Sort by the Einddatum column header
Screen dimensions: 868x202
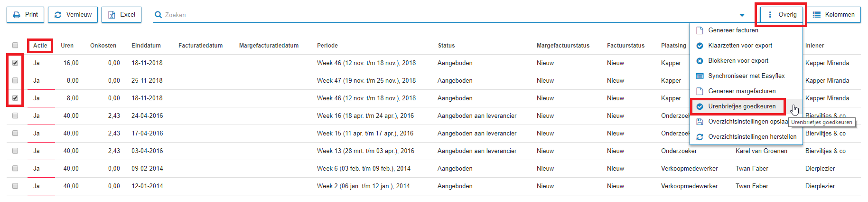point(146,46)
